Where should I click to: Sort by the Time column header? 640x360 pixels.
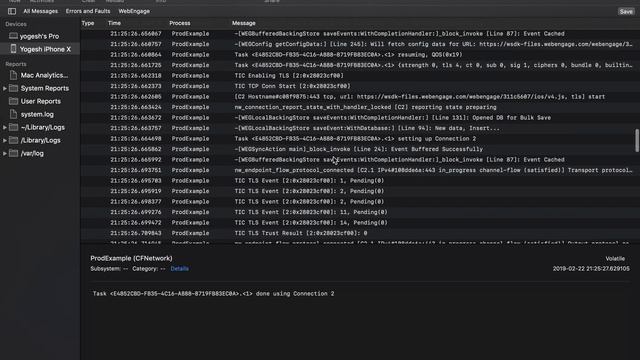pyautogui.click(x=114, y=23)
